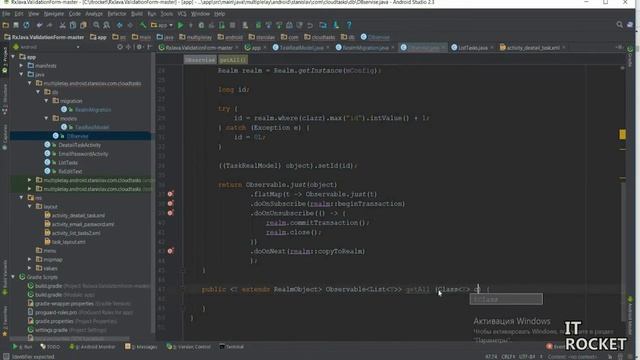Open the Android Monitor tool window
The image size is (640, 360).
click(x=92, y=347)
